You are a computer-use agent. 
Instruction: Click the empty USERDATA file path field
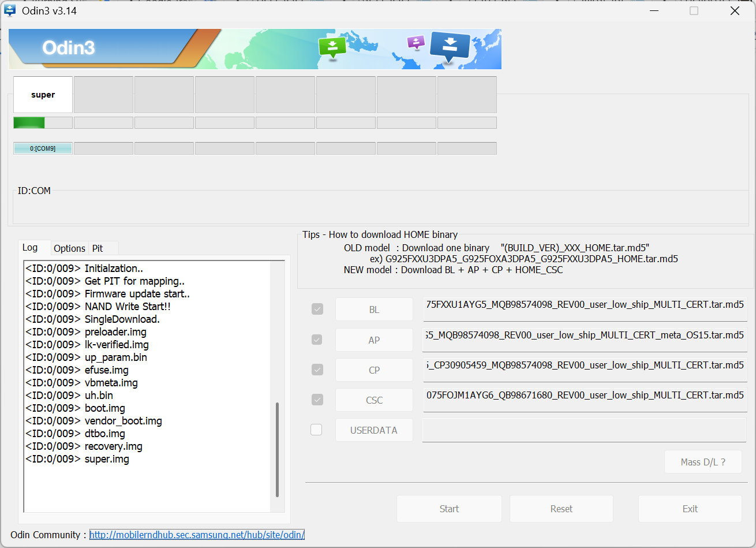click(x=585, y=430)
